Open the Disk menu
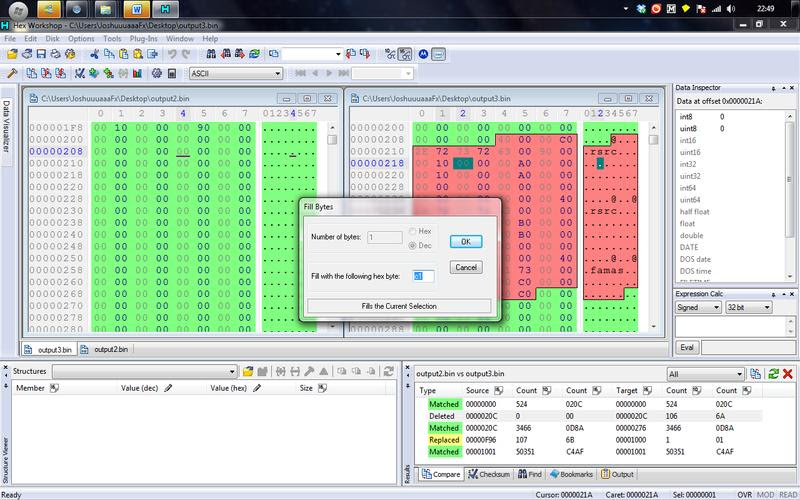The image size is (800, 500). point(52,39)
